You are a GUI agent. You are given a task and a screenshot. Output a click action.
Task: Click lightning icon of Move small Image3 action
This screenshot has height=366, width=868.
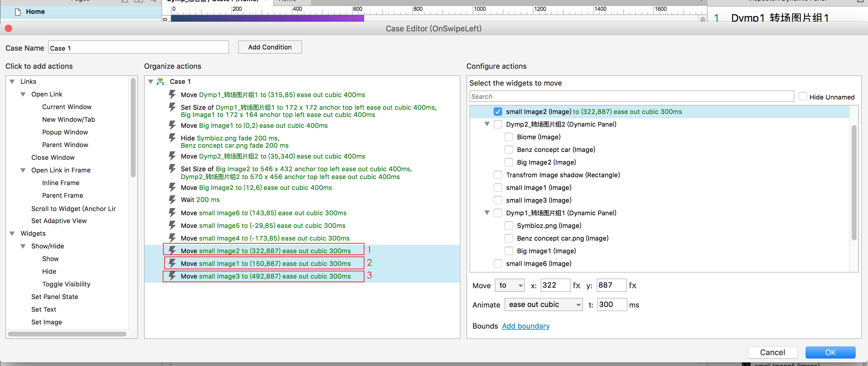tap(172, 276)
